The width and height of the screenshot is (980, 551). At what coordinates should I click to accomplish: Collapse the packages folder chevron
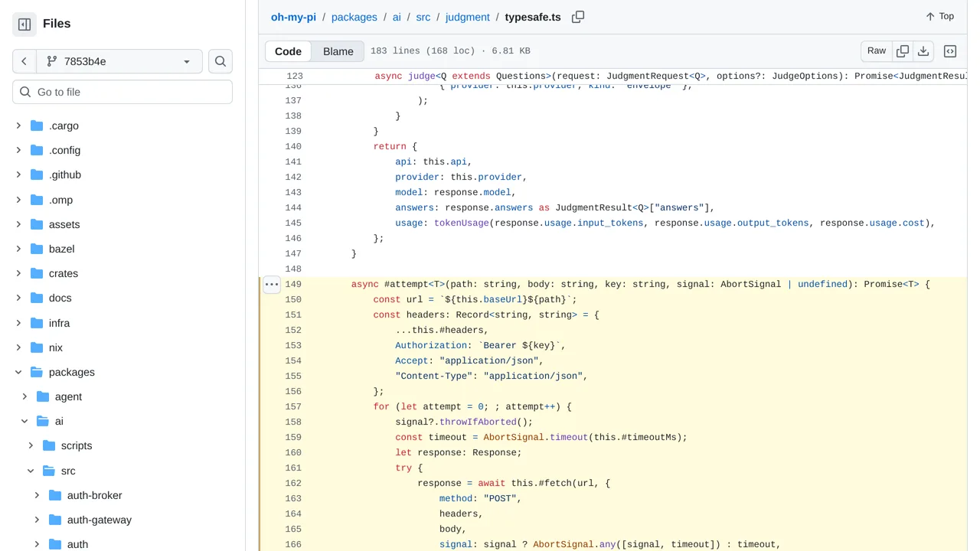tap(18, 372)
